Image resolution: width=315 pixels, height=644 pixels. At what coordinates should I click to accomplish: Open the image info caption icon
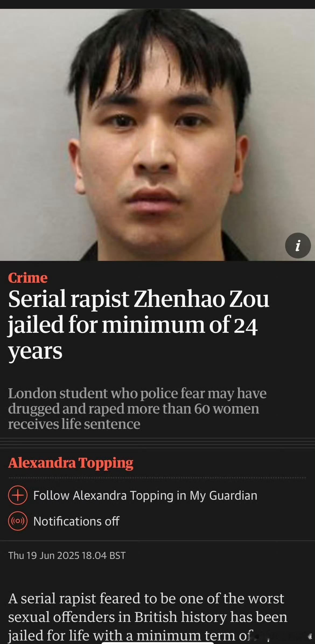click(x=298, y=246)
